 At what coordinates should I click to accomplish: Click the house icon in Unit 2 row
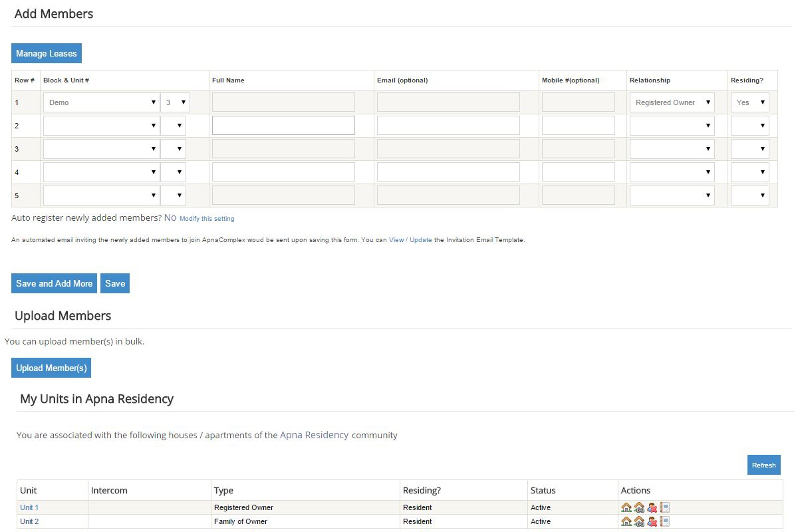(x=626, y=521)
